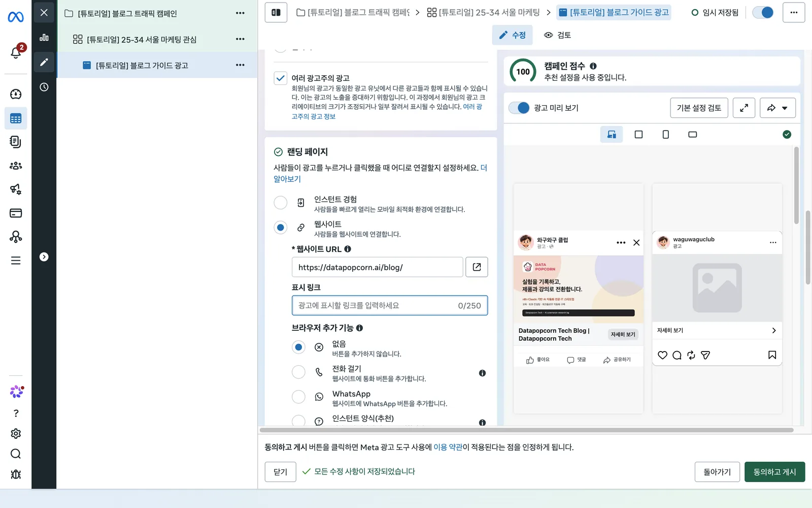Expand the ad preview to fullscreen
Viewport: 812px width, 508px height.
click(744, 108)
